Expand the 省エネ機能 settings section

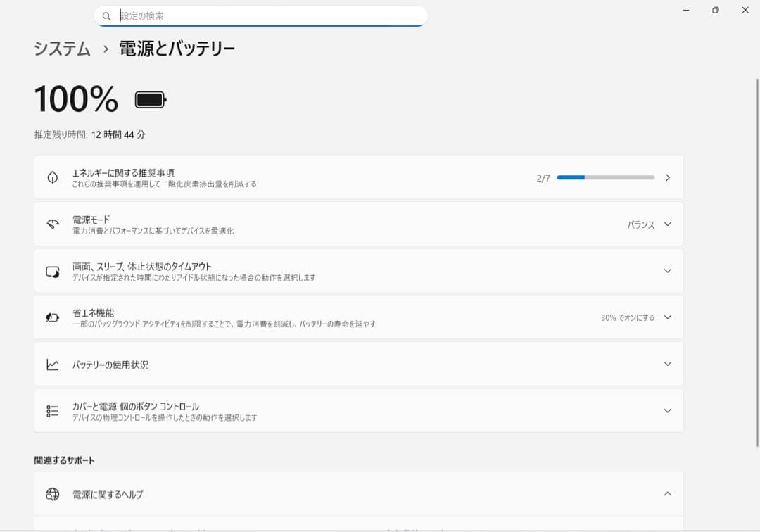tap(666, 317)
